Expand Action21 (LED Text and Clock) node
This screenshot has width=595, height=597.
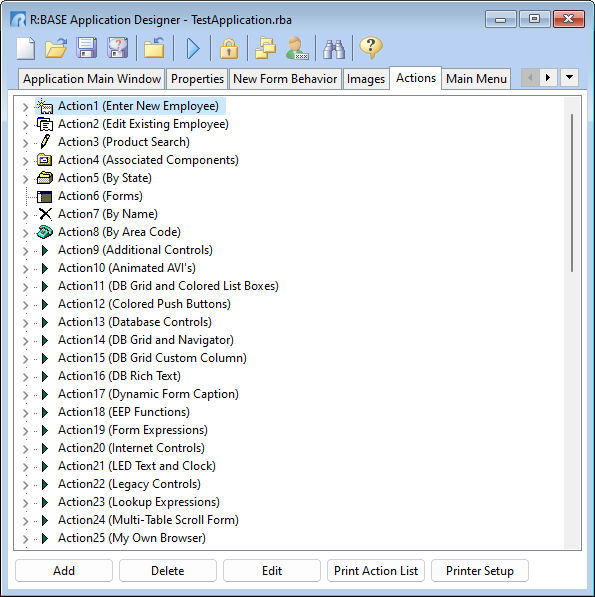(25, 467)
